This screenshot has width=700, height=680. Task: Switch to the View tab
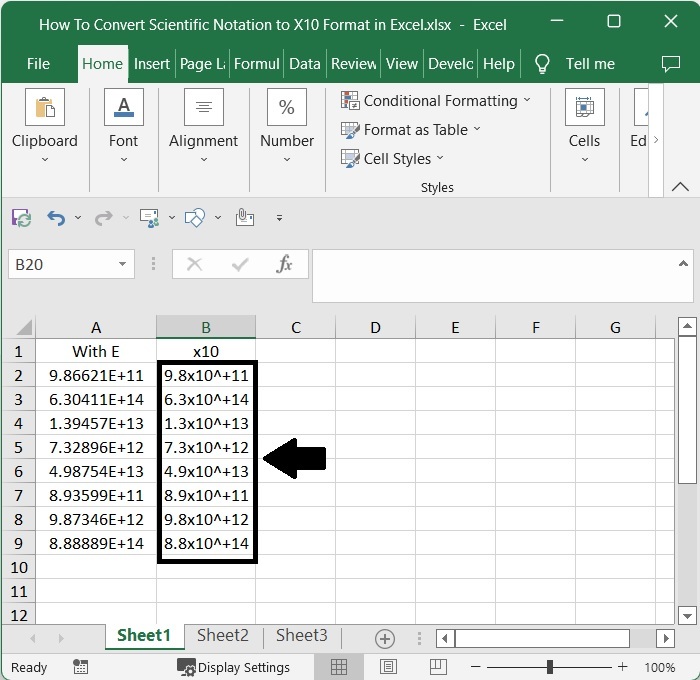click(x=402, y=64)
